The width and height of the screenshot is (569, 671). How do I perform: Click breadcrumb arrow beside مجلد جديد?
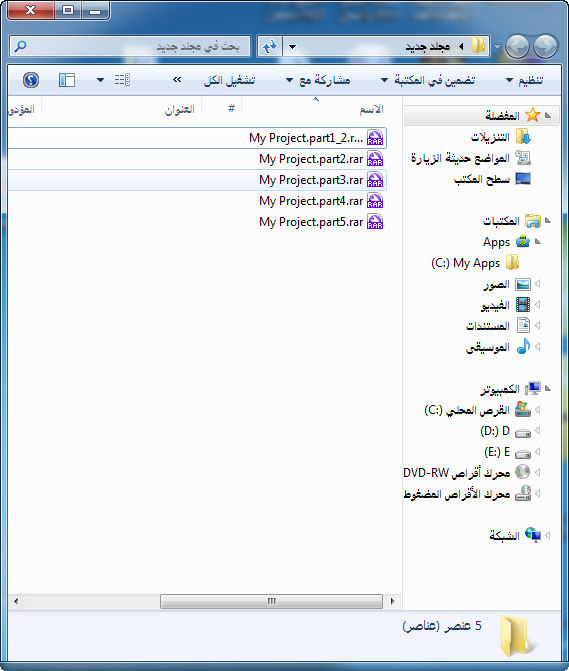click(461, 46)
